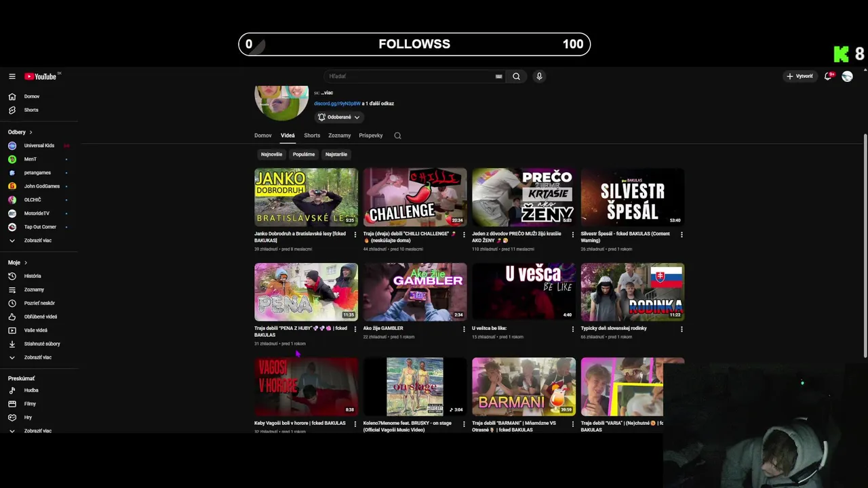Expand channel description via ...viac
The image size is (868, 488).
[x=327, y=93]
